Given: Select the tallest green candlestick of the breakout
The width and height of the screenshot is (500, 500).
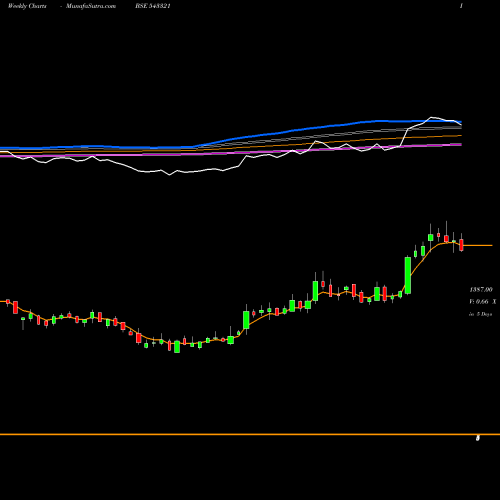Looking at the screenshot, I should click(408, 275).
